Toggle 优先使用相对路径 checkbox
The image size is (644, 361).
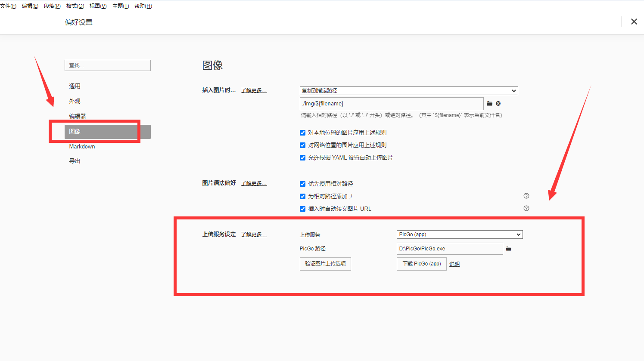pos(302,184)
